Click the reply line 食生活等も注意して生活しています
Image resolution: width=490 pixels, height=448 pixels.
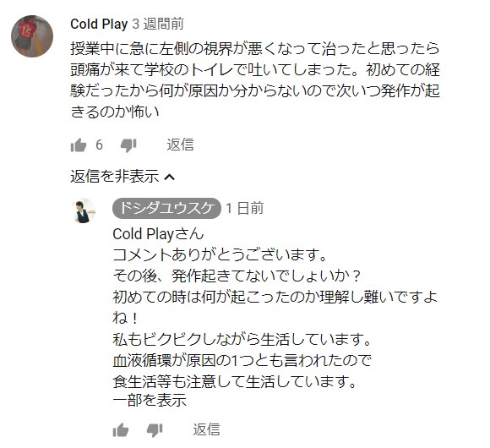click(234, 381)
